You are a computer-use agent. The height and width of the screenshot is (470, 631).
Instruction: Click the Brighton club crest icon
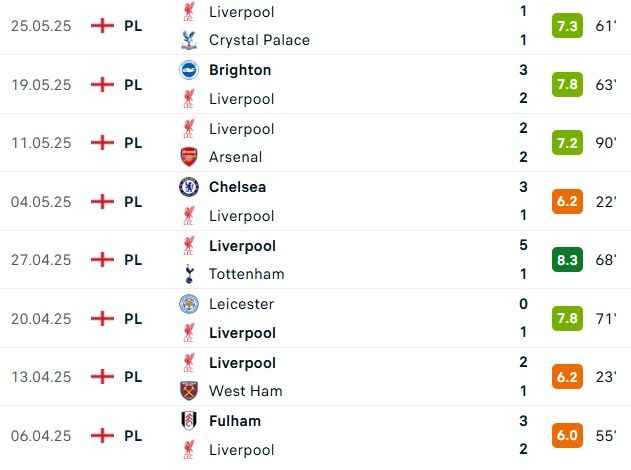(x=189, y=70)
